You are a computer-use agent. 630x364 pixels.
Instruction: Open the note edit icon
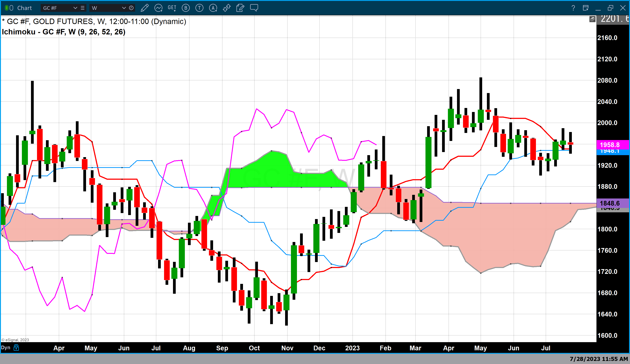(240, 8)
